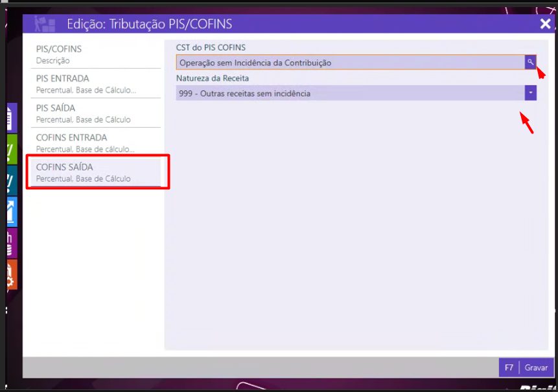This screenshot has height=392, width=558.
Task: Select the COFINS SAÍDA section
Action: point(96,172)
